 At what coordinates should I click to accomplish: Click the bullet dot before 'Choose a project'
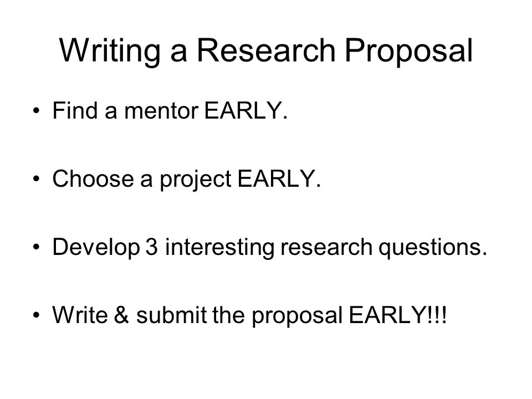click(x=37, y=179)
